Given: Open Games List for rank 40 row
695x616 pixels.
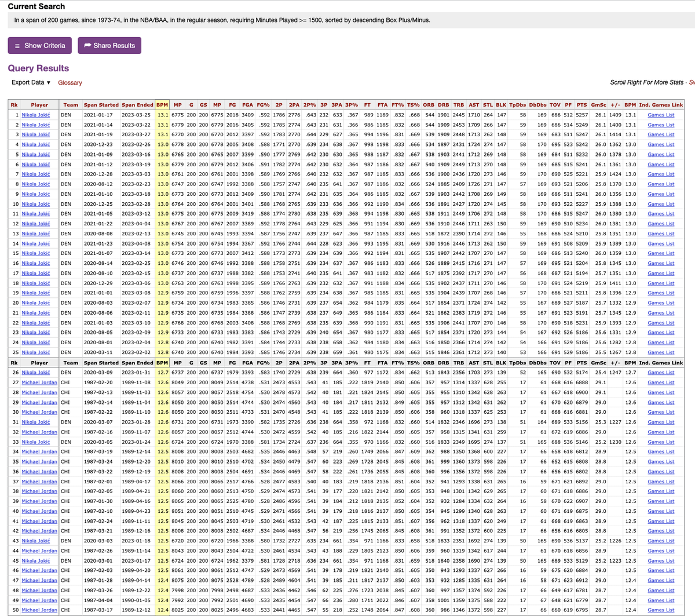Looking at the screenshot, I should coord(661,511).
